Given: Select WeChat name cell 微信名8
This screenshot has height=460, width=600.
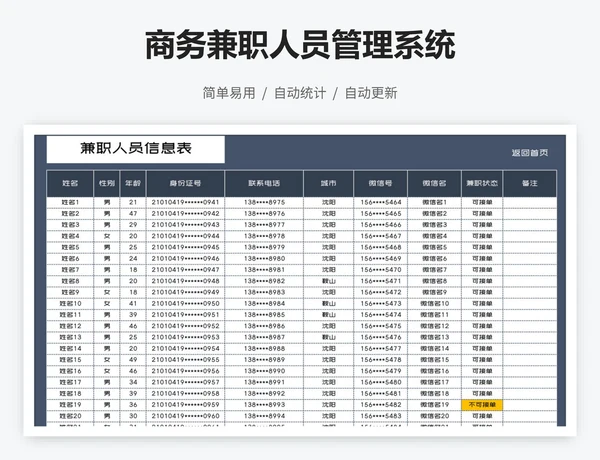Looking at the screenshot, I should (435, 281).
